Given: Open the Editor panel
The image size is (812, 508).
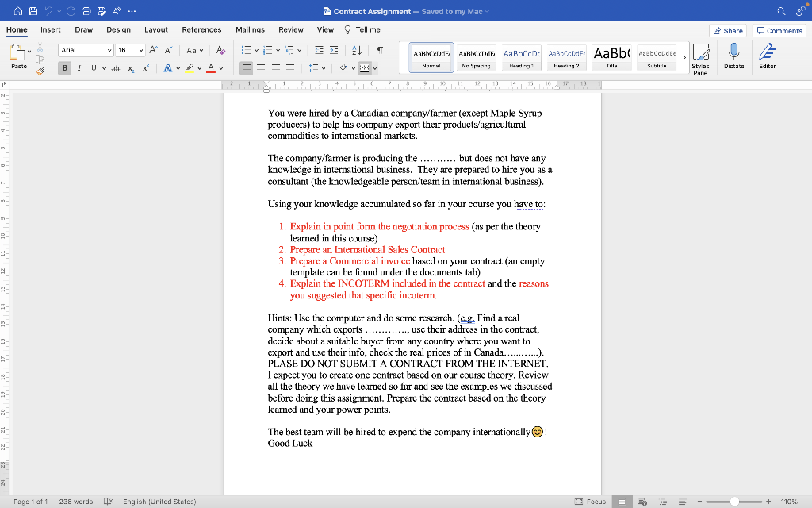Looking at the screenshot, I should pyautogui.click(x=768, y=56).
